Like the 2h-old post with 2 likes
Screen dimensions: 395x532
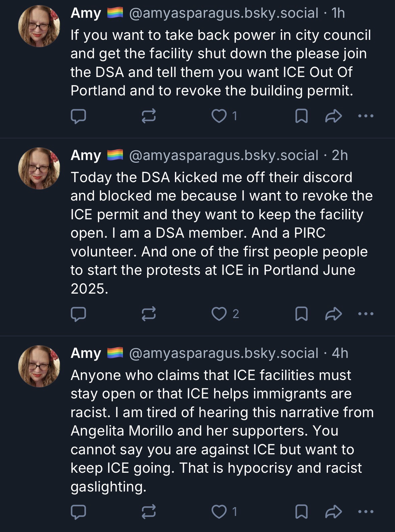[219, 314]
